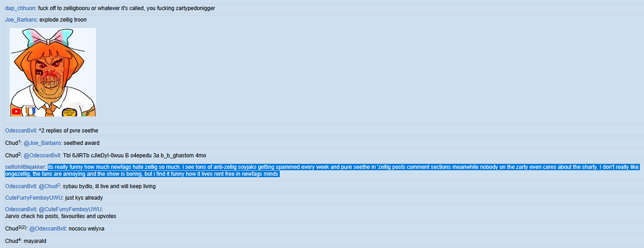Image resolution: width=644 pixels, height=248 pixels.
Task: Click the Chud1 commenter name
Action: [x=12, y=143]
